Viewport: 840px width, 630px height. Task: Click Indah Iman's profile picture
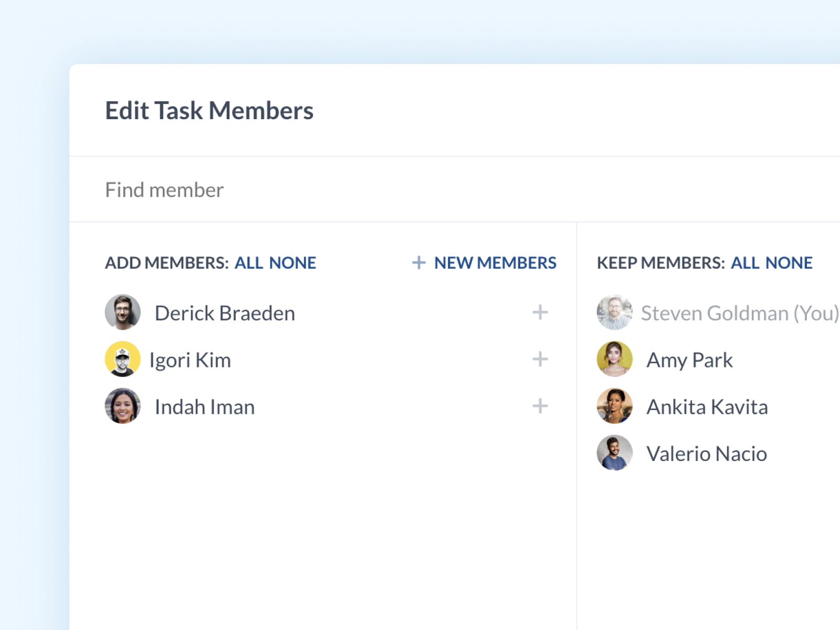pos(123,406)
